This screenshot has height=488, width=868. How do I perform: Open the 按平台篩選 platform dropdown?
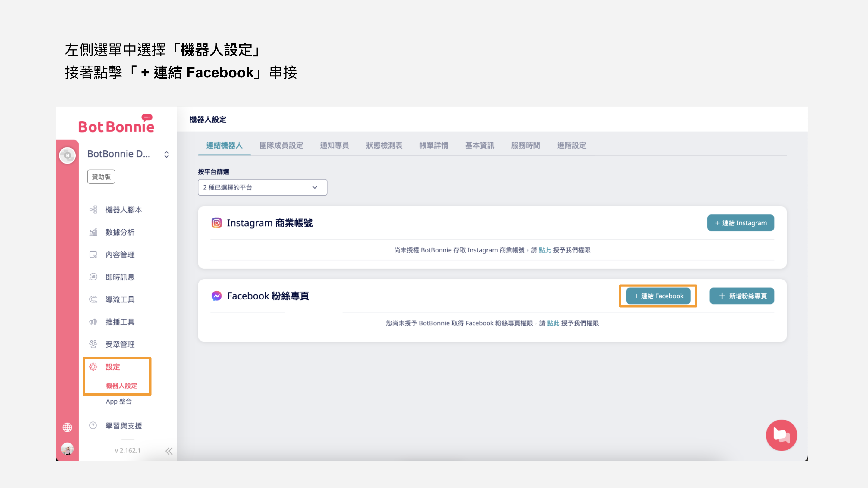point(262,187)
